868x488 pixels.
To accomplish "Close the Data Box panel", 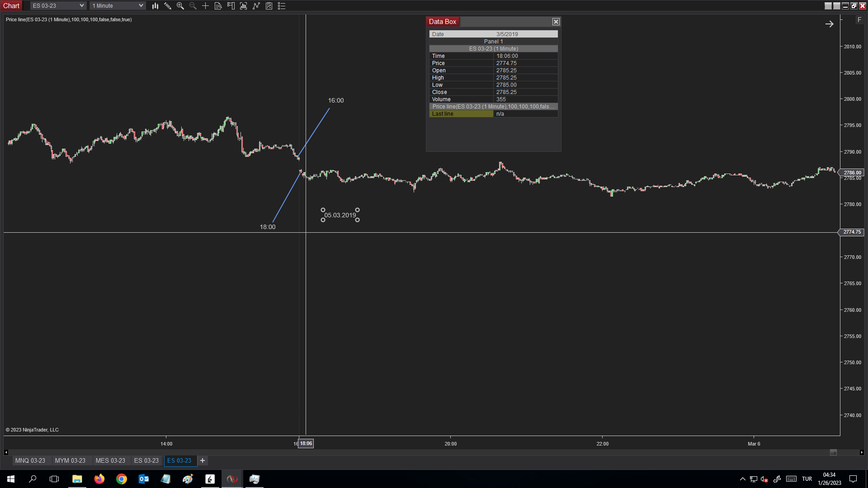I will (556, 22).
